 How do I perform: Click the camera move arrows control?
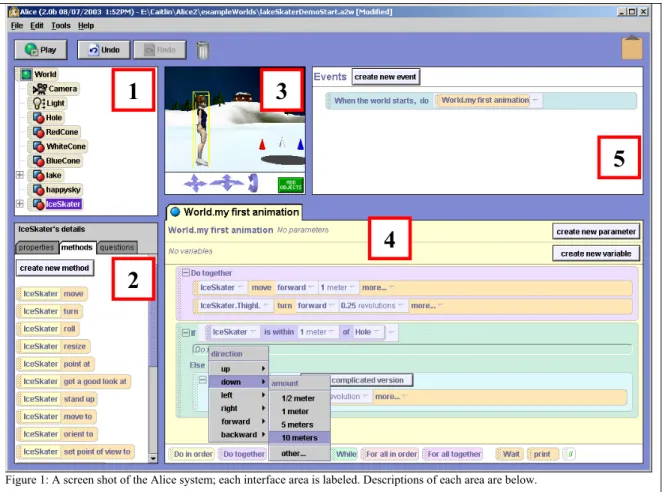coord(195,183)
